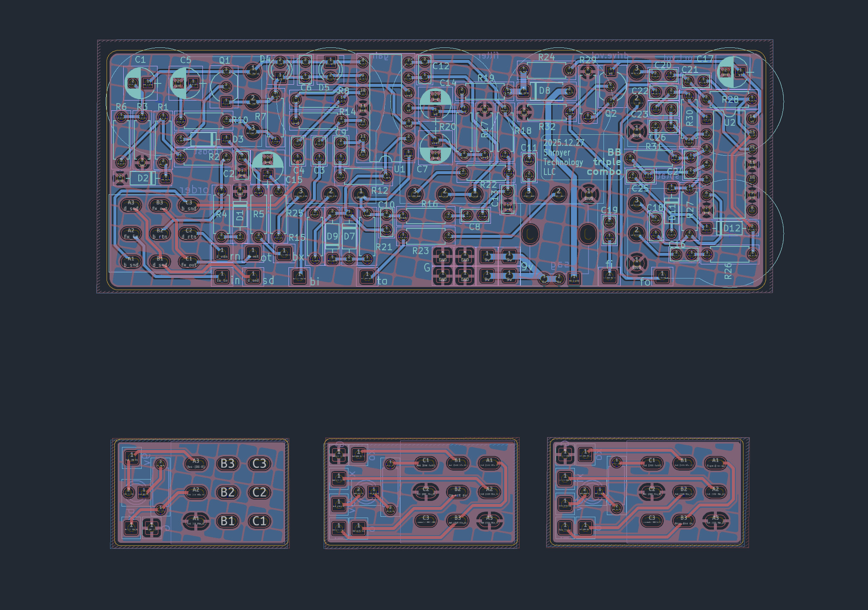
Task: Click the R28 resistor label
Action: [x=730, y=100]
